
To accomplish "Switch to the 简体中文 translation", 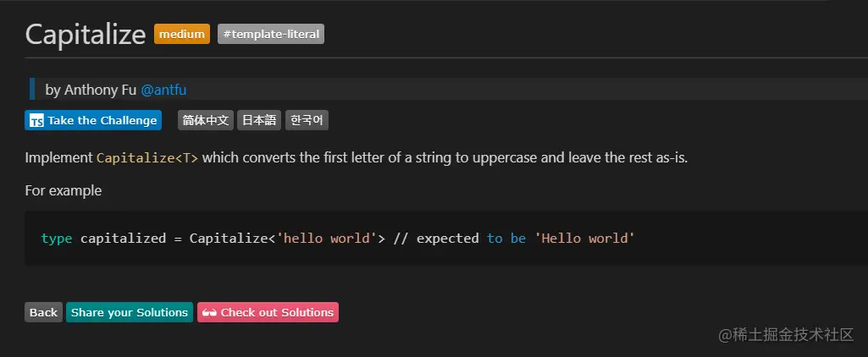I will pos(206,120).
